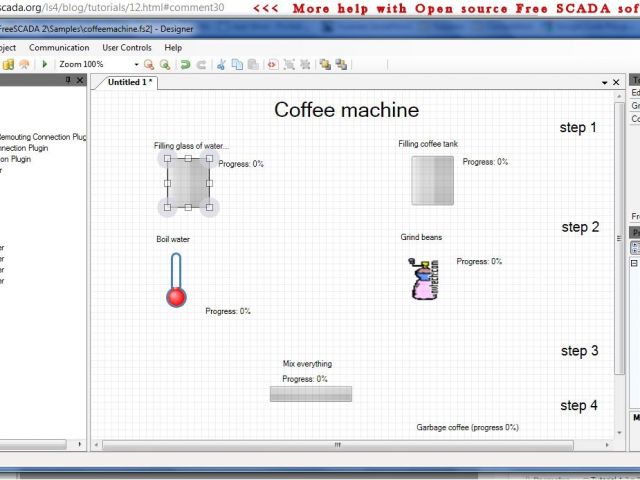Open the Zoom 100% dropdown

pos(136,64)
